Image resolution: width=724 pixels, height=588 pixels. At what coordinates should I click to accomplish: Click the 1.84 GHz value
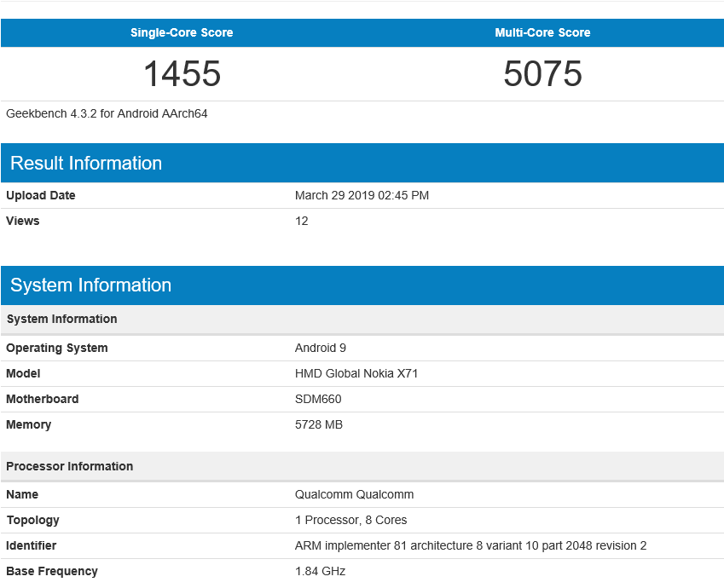[x=320, y=572]
